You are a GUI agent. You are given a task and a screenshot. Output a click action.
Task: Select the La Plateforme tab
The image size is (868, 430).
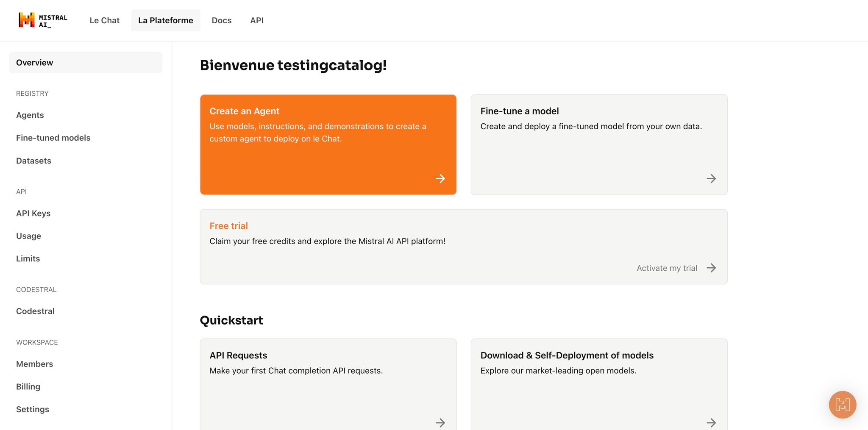point(166,20)
